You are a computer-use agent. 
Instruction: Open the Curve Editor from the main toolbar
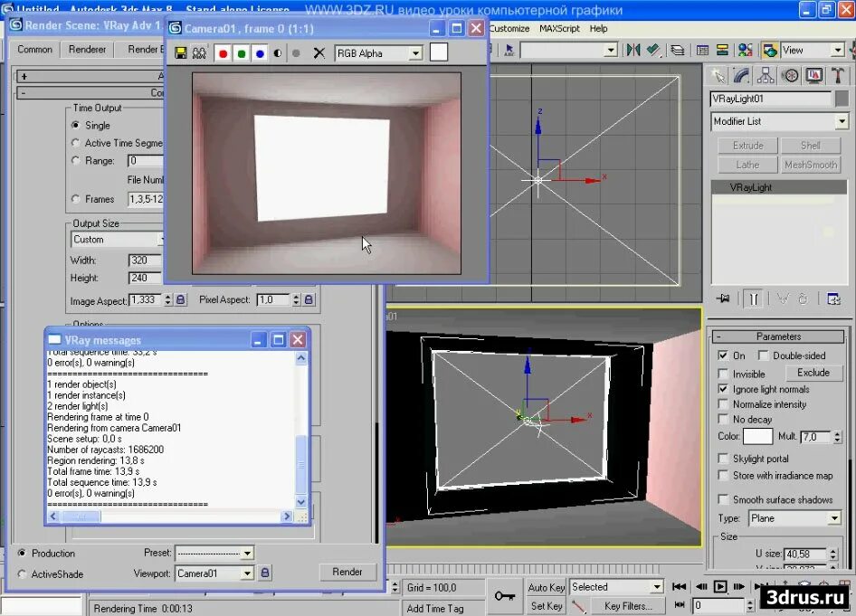pyautogui.click(x=701, y=50)
